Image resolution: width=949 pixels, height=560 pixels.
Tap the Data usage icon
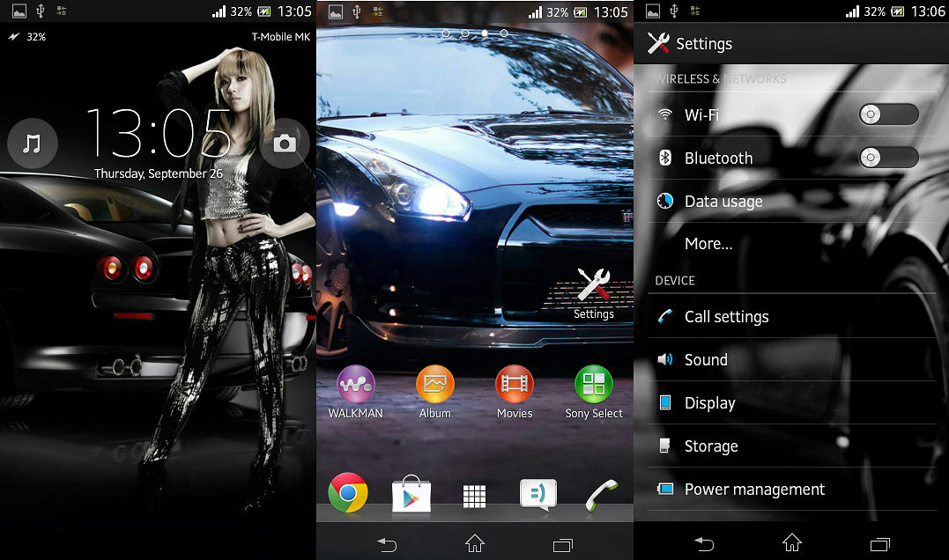coord(665,201)
